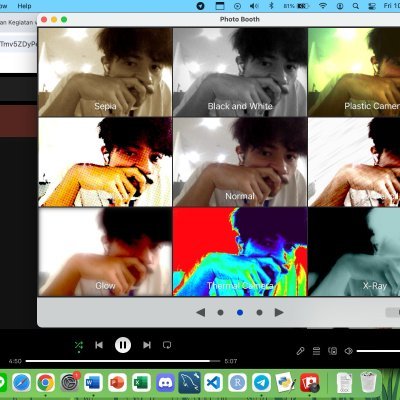Toggle repeat in the music player

pyautogui.click(x=167, y=345)
